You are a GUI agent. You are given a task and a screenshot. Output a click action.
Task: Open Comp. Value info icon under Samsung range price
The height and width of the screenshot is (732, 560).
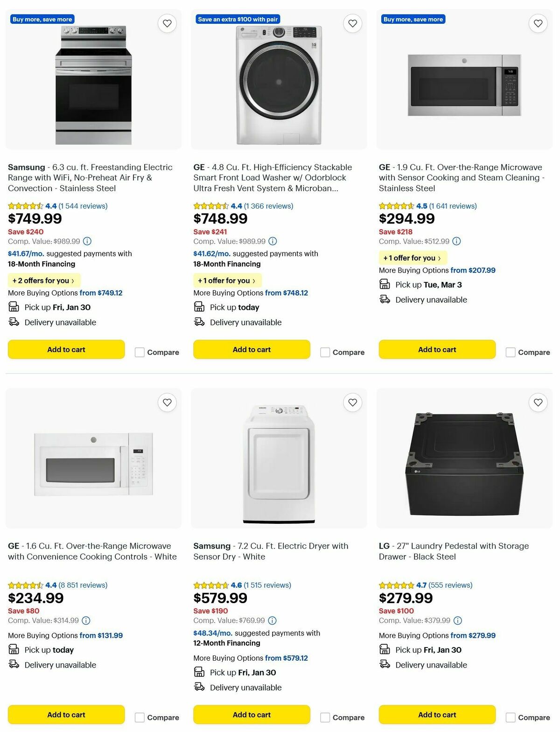87,241
